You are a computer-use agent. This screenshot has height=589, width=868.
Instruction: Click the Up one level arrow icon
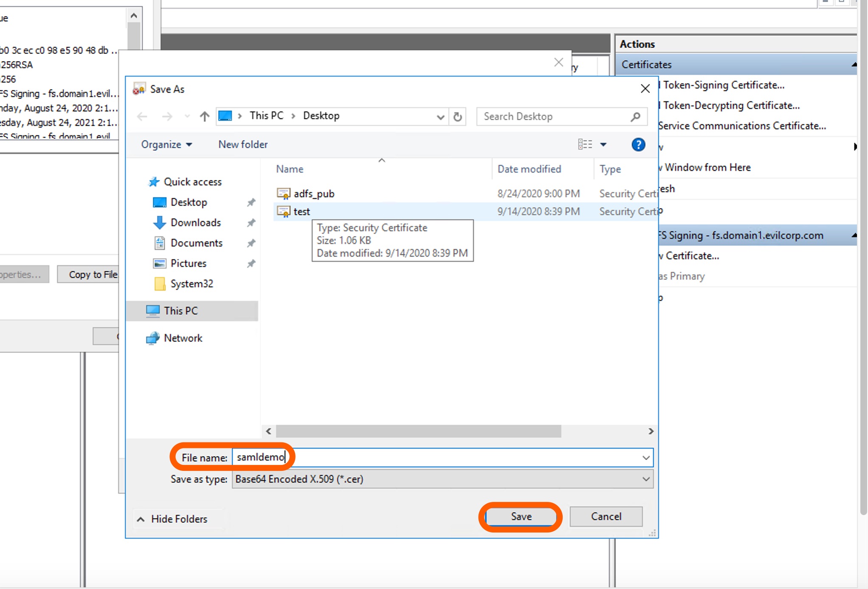tap(205, 116)
